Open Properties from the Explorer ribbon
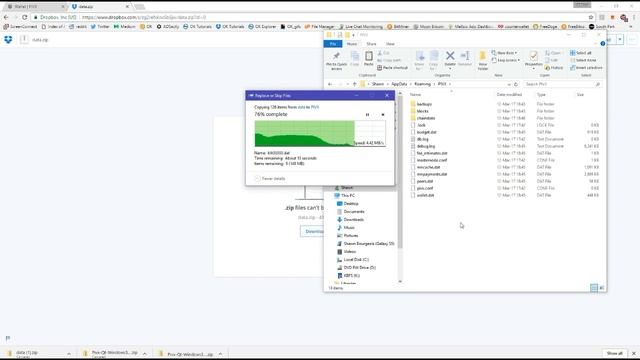Image resolution: width=640 pixels, height=360 pixels. (x=533, y=60)
